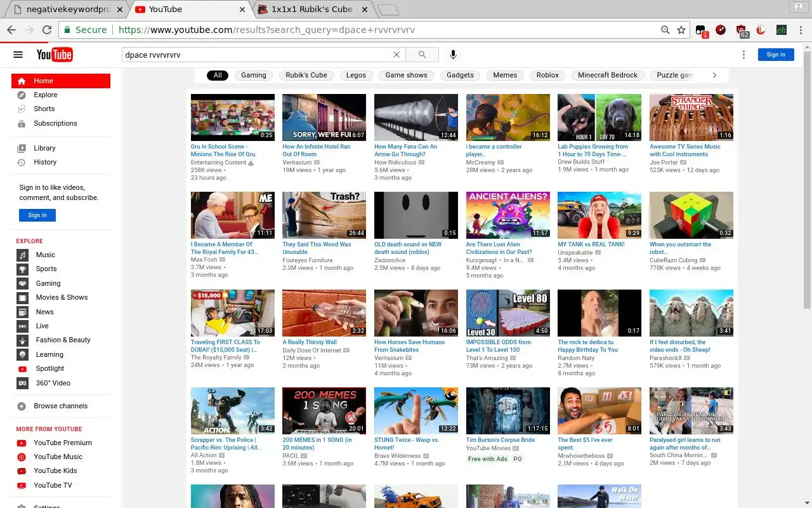This screenshot has height=508, width=812.
Task: Open the Spotlight icon in sidebar
Action: pyautogui.click(x=23, y=369)
